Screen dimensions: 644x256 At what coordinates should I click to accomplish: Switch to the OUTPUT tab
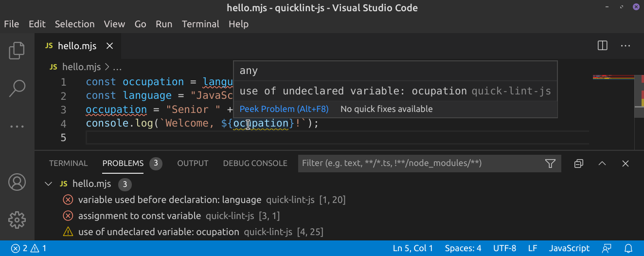tap(193, 164)
